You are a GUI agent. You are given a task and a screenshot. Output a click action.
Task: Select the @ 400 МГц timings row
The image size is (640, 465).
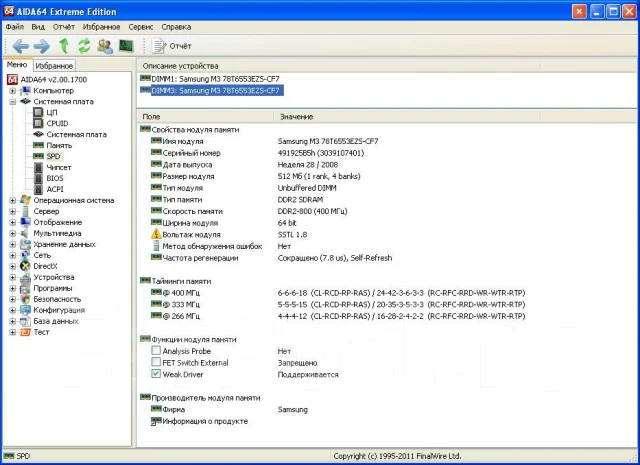(338, 293)
